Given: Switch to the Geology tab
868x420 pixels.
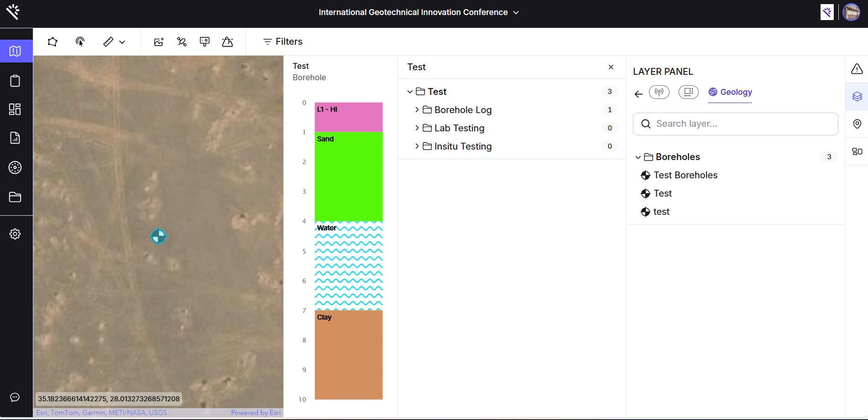Looking at the screenshot, I should 730,92.
